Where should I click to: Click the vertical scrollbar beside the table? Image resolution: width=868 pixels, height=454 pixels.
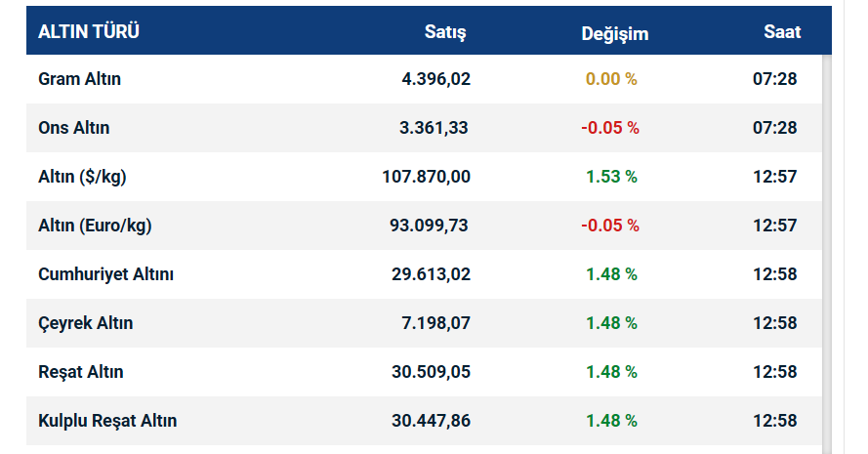[827, 244]
